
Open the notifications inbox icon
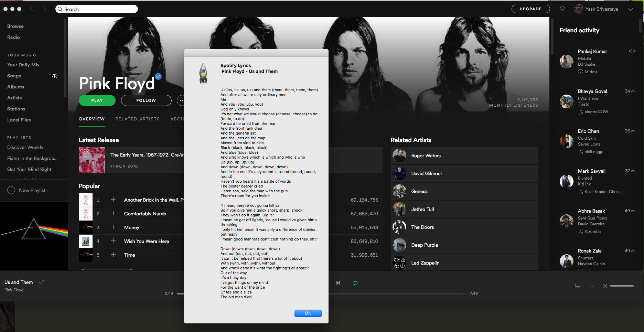click(x=562, y=9)
